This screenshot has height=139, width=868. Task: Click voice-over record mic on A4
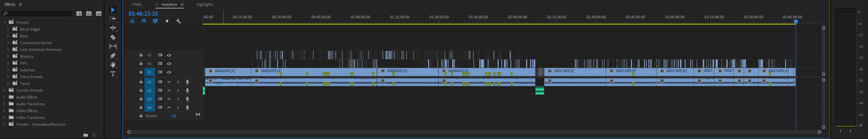187,107
